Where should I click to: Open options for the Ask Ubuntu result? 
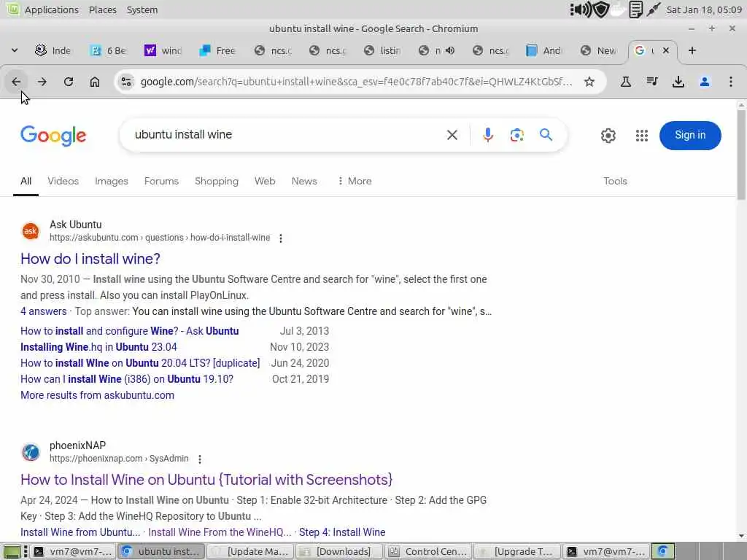281,238
